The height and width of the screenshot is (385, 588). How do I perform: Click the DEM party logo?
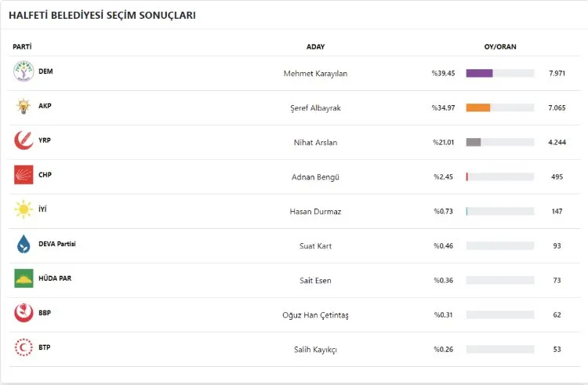coord(24,72)
